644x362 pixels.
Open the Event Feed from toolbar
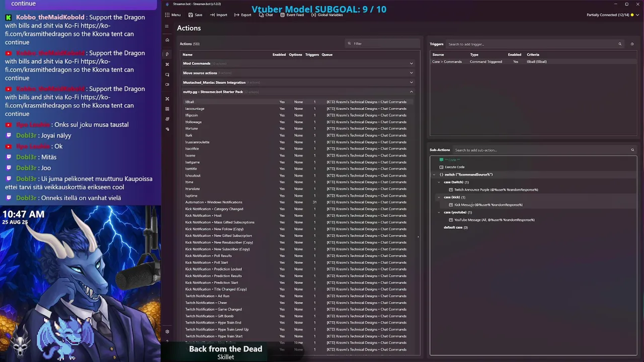tap(292, 15)
